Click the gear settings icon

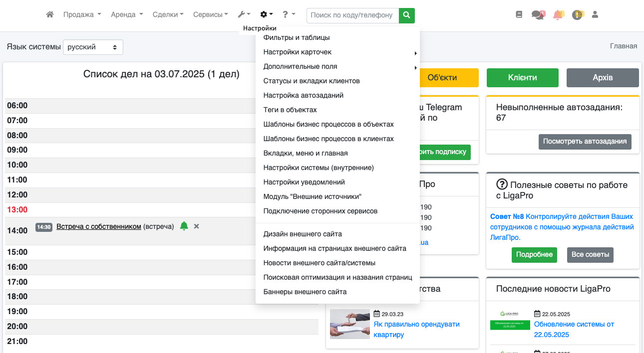[x=267, y=15]
